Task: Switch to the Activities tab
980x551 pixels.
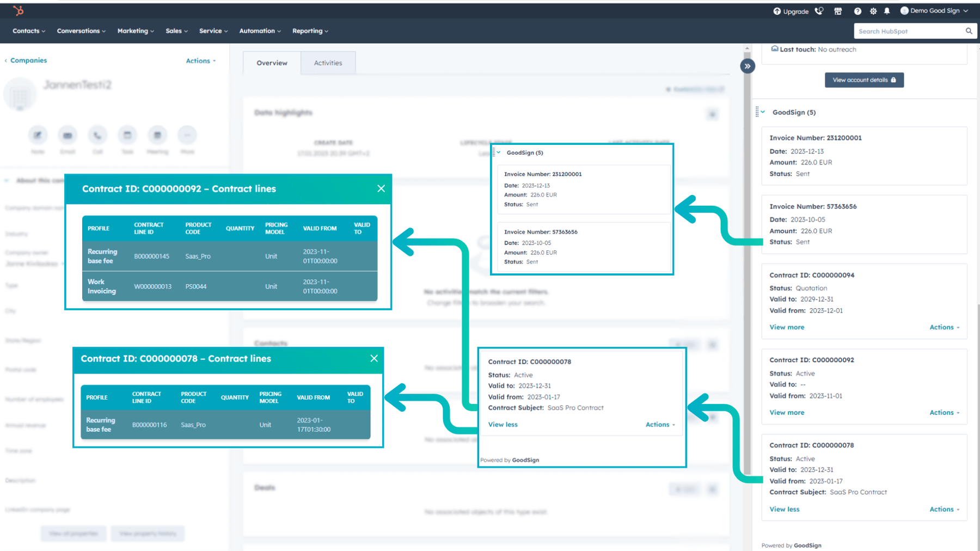Action: 328,63
